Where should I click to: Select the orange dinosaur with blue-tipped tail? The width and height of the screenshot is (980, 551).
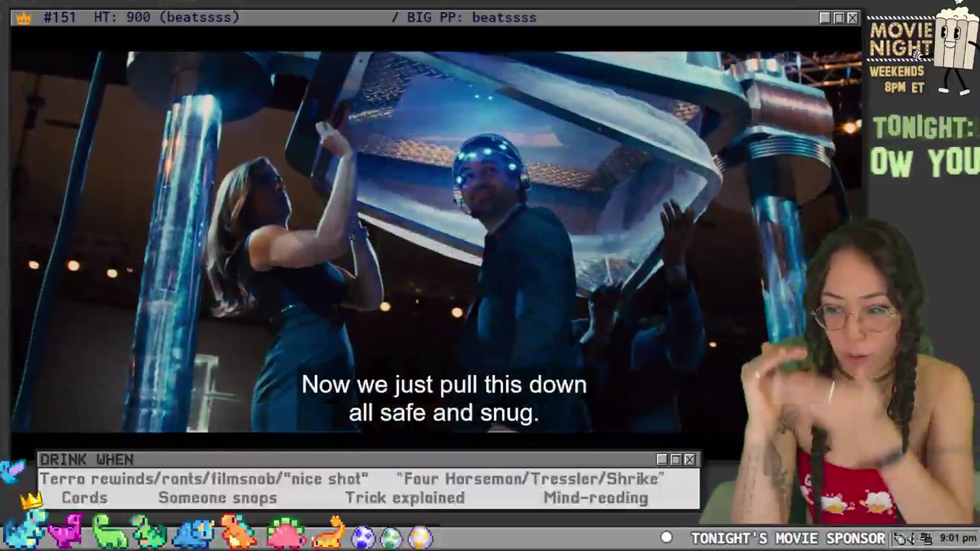(x=238, y=532)
